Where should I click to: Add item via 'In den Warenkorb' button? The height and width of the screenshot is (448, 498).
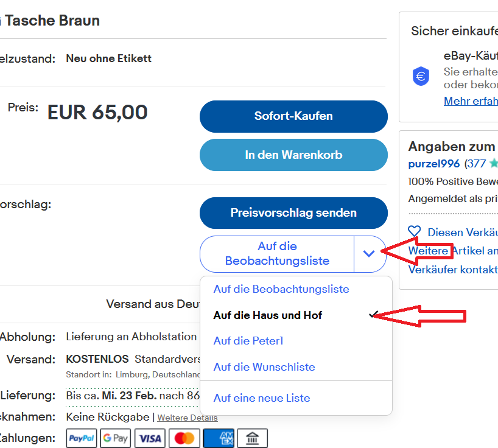pos(293,155)
